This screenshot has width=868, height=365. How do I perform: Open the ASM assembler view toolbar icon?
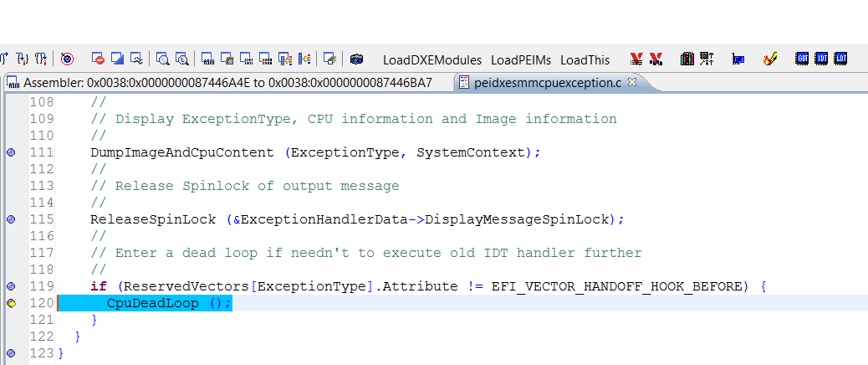pos(207,58)
